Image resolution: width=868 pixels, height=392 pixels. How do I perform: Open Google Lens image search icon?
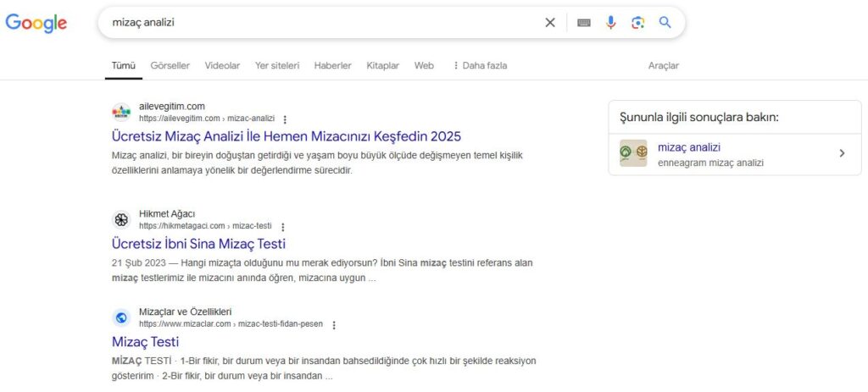637,23
